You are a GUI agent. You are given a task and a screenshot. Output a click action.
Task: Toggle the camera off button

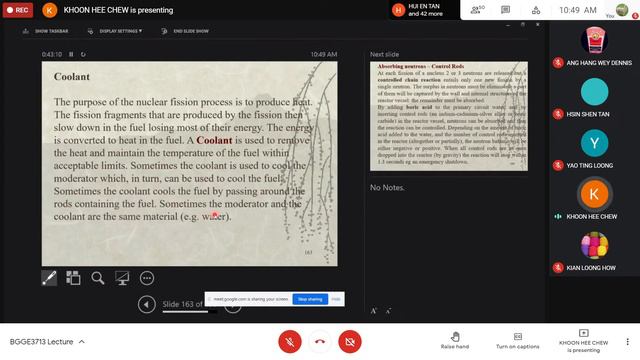coord(350,342)
